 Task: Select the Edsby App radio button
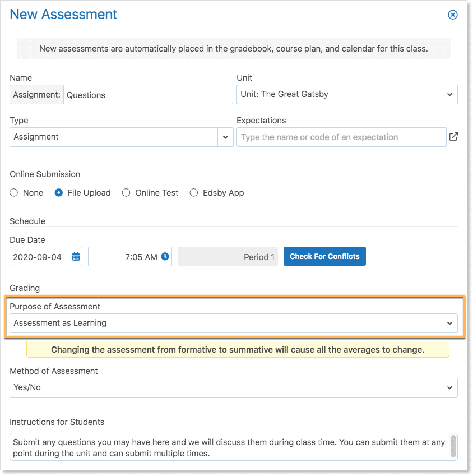point(194,193)
